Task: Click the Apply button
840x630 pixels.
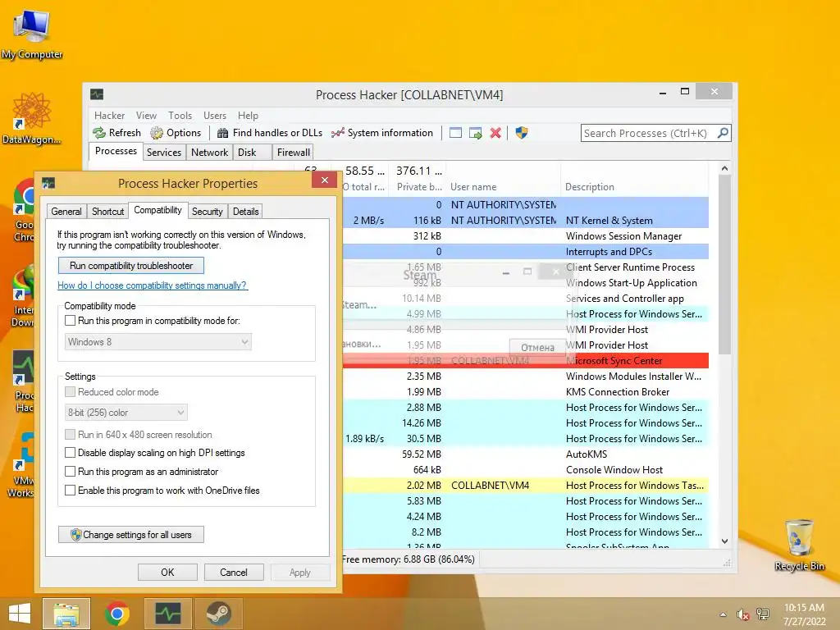Action: [x=300, y=572]
